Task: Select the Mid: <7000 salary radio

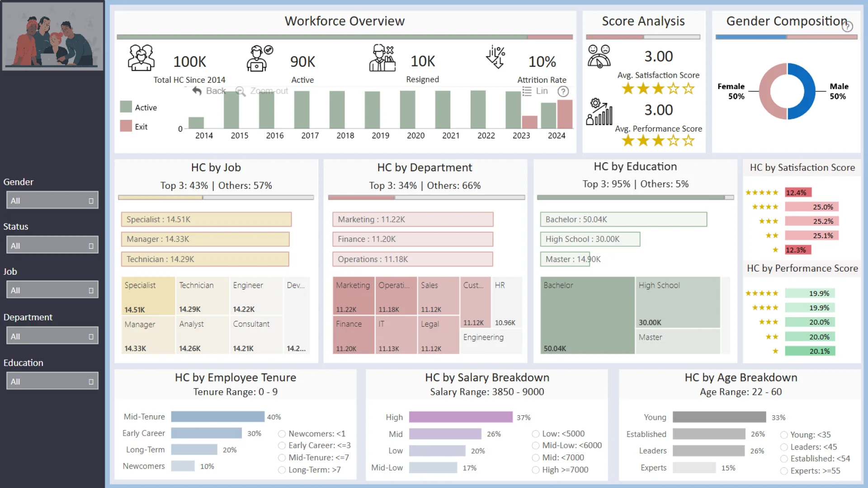Action: pos(536,458)
